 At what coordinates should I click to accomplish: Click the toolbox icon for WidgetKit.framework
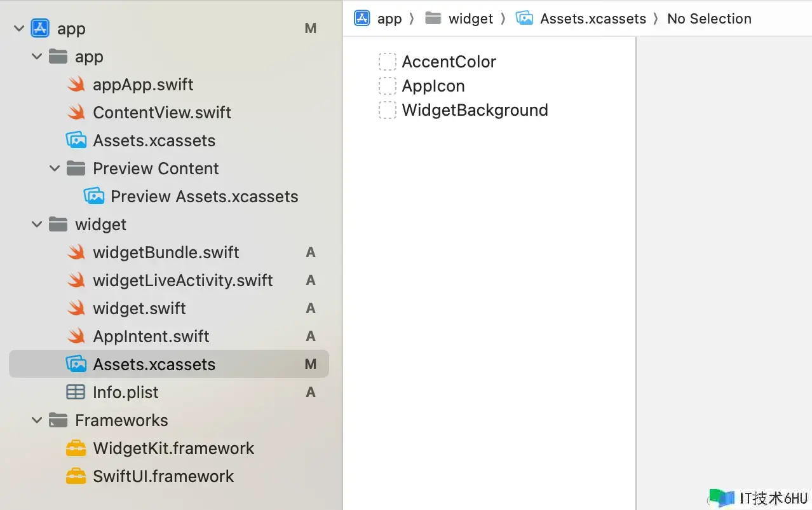76,448
